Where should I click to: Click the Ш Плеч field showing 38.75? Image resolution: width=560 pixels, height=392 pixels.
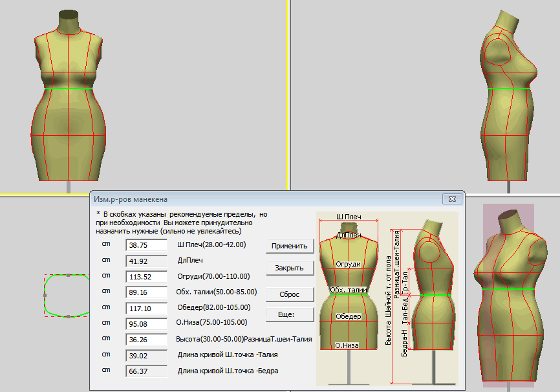(x=147, y=246)
